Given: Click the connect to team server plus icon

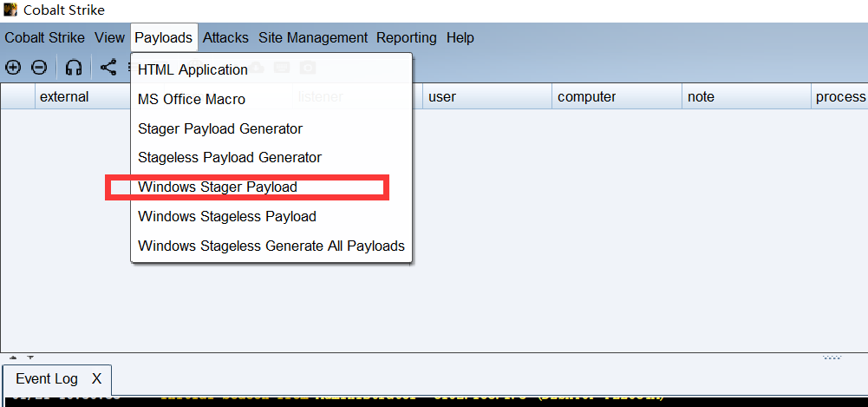Looking at the screenshot, I should click(x=13, y=68).
